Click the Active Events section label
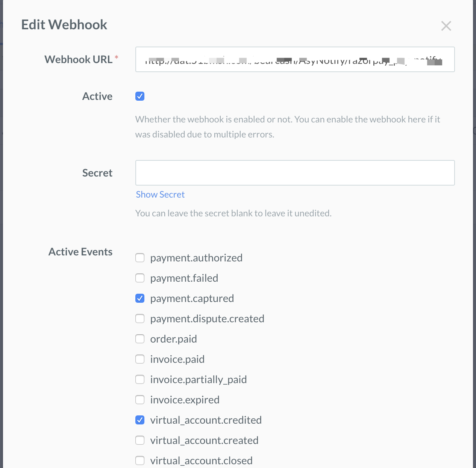 80,252
